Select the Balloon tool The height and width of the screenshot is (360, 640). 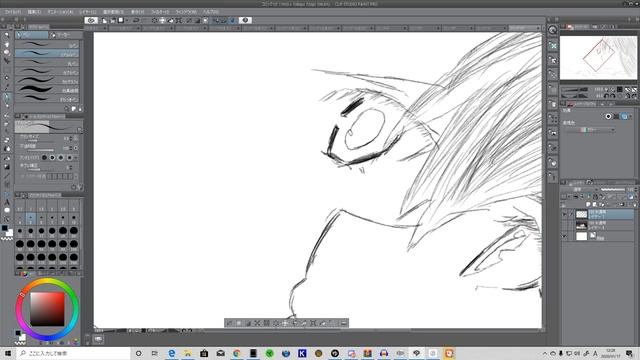pos(7,210)
